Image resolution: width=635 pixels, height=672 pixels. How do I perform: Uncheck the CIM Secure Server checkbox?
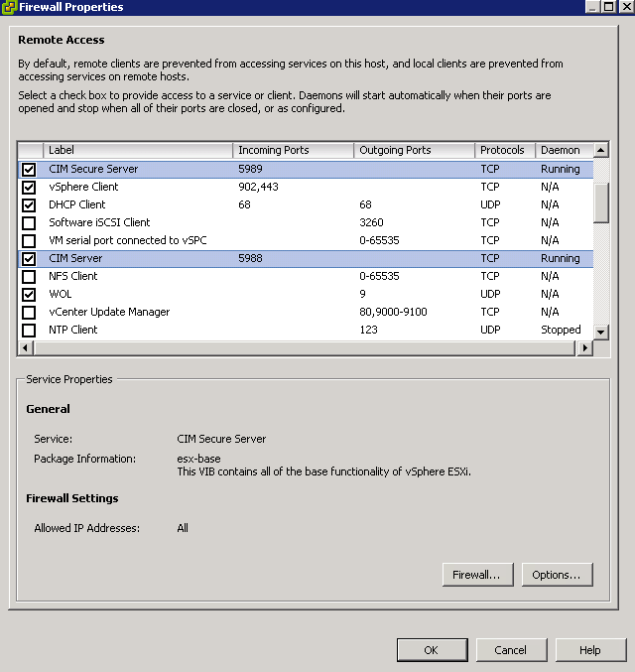[29, 170]
